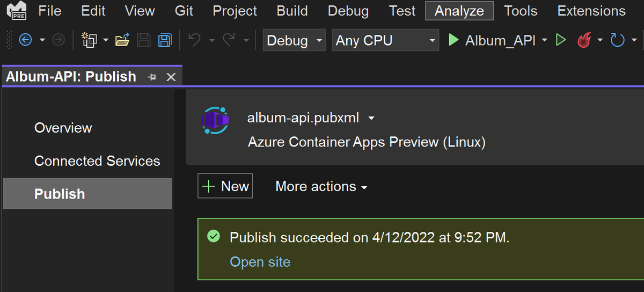Click the New publish profile button
This screenshot has width=644, height=292.
225,186
